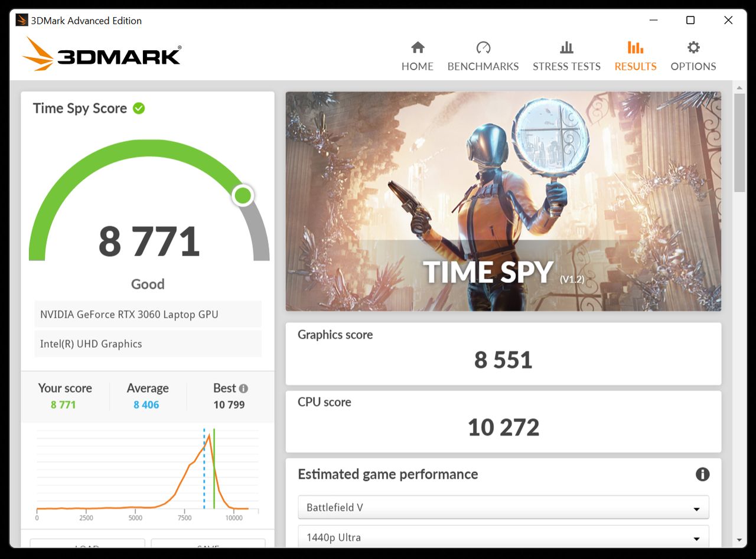Click the Good rating label

click(x=148, y=284)
